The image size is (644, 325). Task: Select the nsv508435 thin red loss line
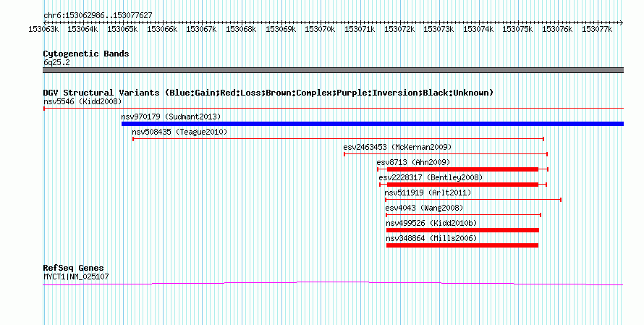(x=339, y=139)
